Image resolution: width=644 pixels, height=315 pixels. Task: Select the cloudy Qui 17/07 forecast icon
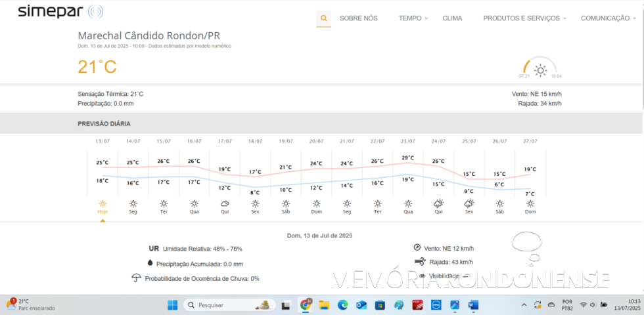pyautogui.click(x=225, y=203)
